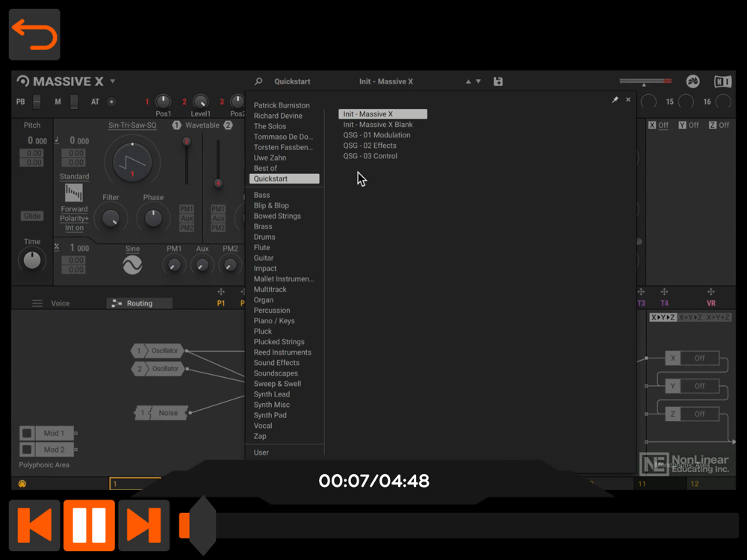
Task: Select the Drums category
Action: [264, 237]
